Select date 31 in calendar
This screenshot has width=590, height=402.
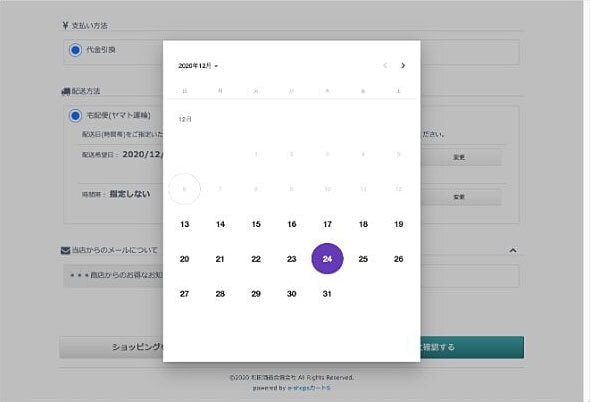(327, 294)
